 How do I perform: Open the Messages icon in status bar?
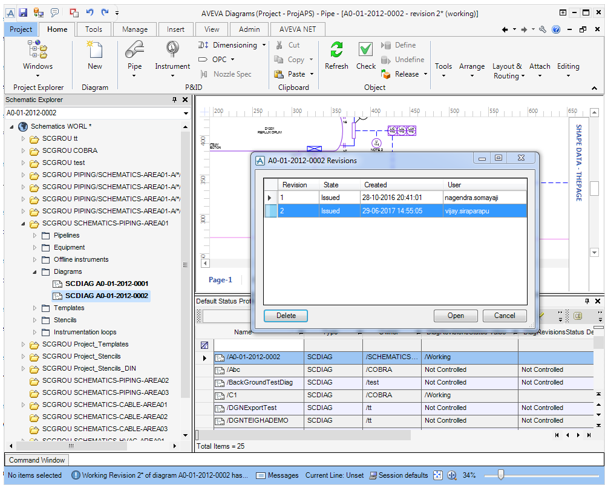tap(261, 475)
